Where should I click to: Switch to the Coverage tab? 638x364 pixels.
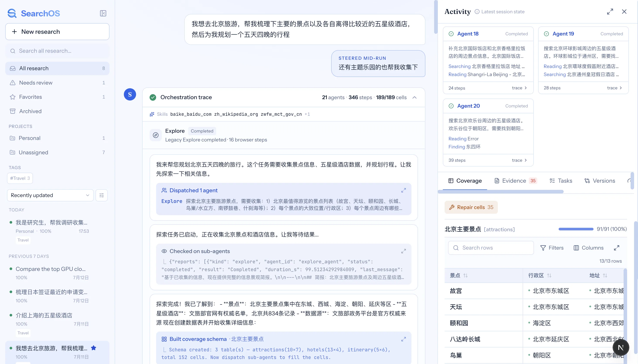pyautogui.click(x=465, y=181)
